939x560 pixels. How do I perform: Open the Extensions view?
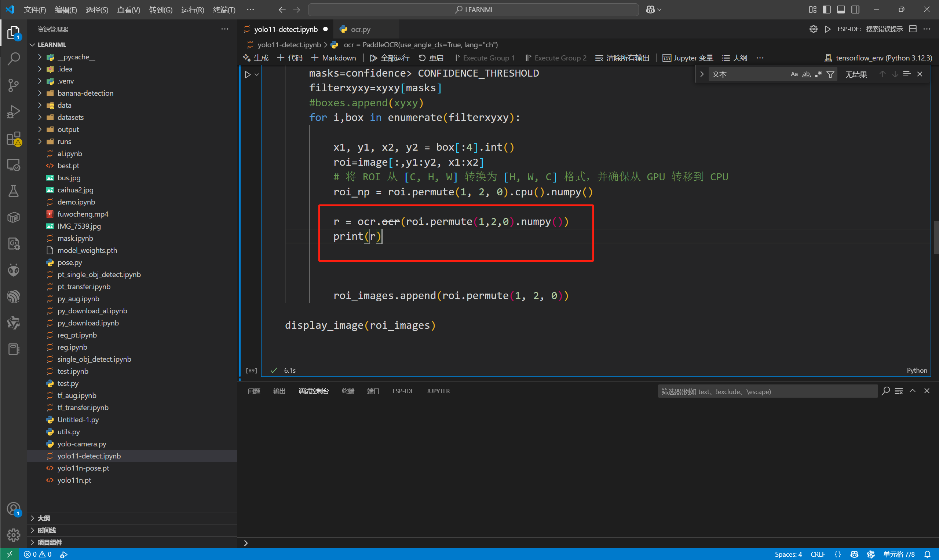pos(14,139)
